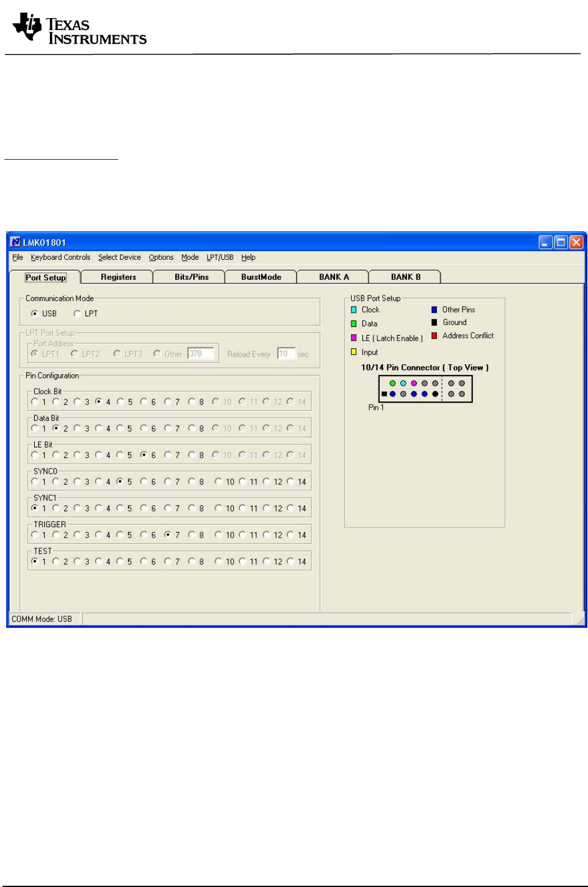The image size is (588, 887).
Task: Switch to the Registers tab
Action: 118,277
